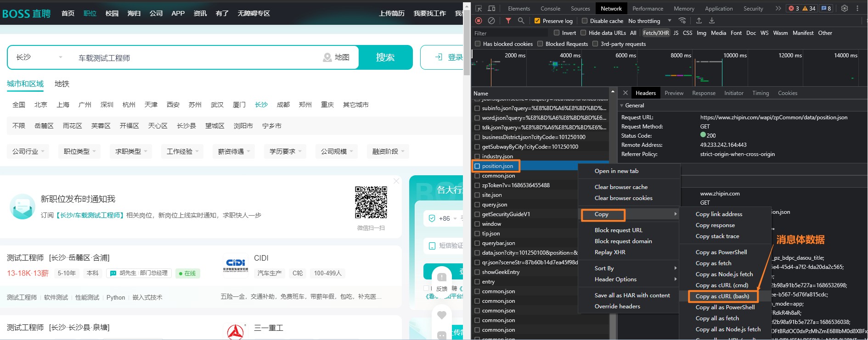This screenshot has height=340, width=868.
Task: Open the 长沙 city dropdown in search bar
Action: [39, 57]
